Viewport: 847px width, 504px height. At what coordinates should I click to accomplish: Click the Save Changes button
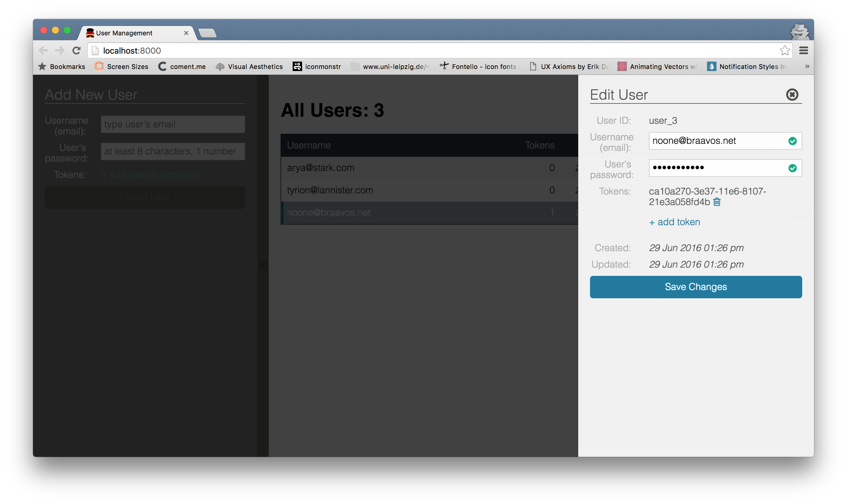tap(696, 287)
